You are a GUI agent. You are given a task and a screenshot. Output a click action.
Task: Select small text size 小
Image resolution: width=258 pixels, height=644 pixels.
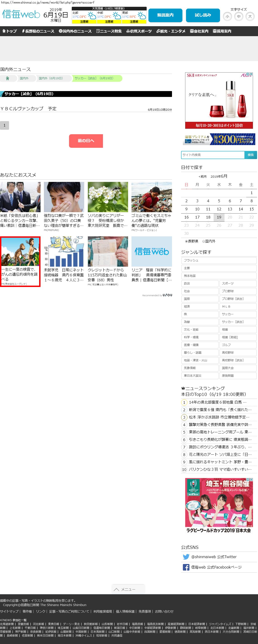pyautogui.click(x=227, y=16)
